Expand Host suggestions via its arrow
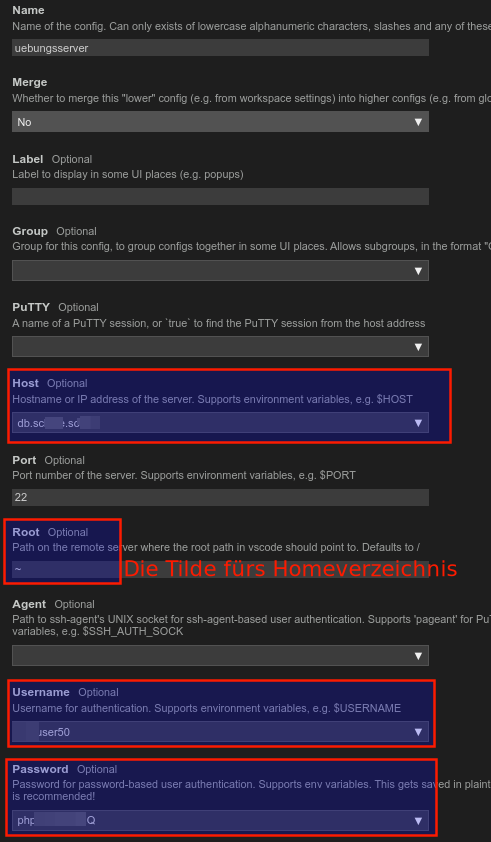Screen dimensions: 491x842 [418, 423]
